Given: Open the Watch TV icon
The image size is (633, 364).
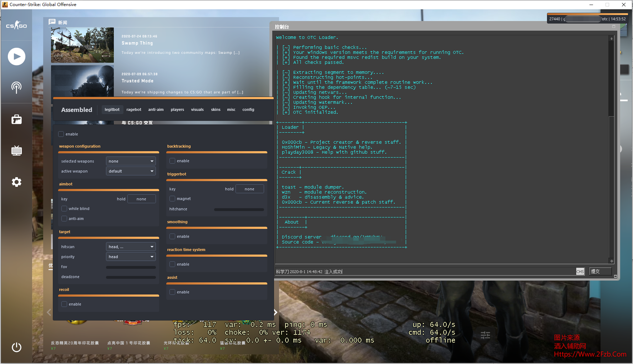Looking at the screenshot, I should click(x=16, y=150).
